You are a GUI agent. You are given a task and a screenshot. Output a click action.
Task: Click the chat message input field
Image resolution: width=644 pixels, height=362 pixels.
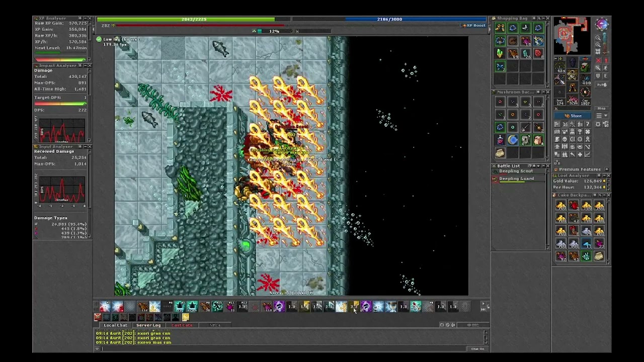tap(284, 348)
